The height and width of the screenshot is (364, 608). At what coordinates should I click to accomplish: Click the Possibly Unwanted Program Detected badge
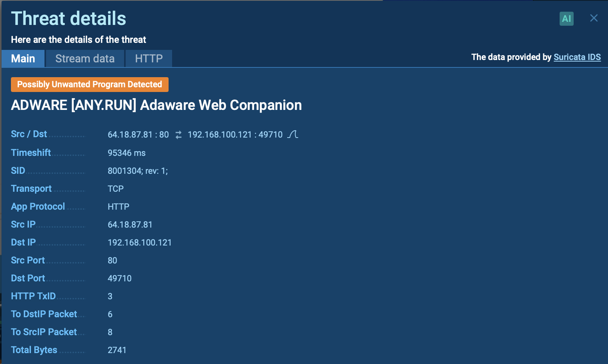tap(89, 85)
